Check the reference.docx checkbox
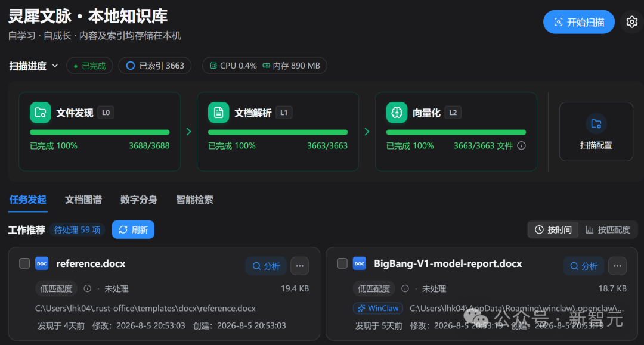This screenshot has height=345, width=644. pyautogui.click(x=24, y=263)
